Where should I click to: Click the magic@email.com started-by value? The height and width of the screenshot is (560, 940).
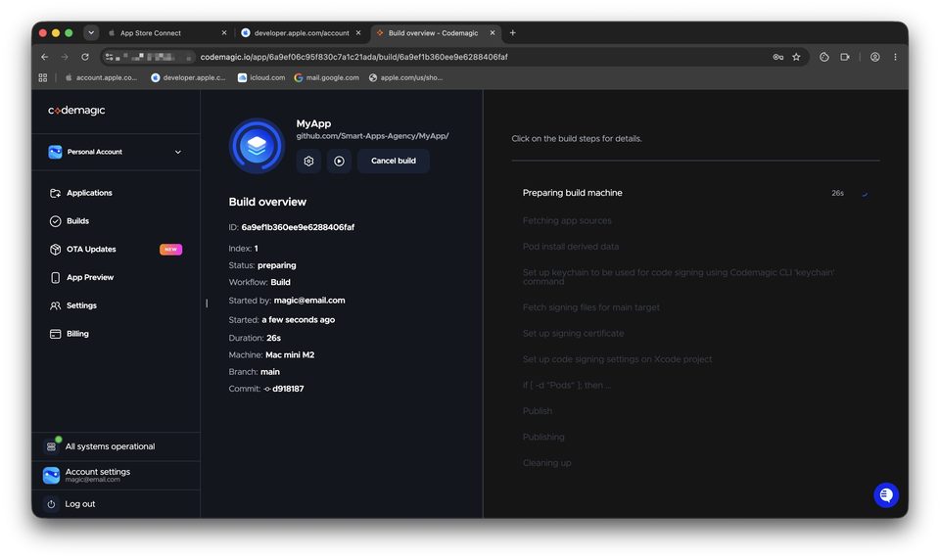[x=309, y=301]
